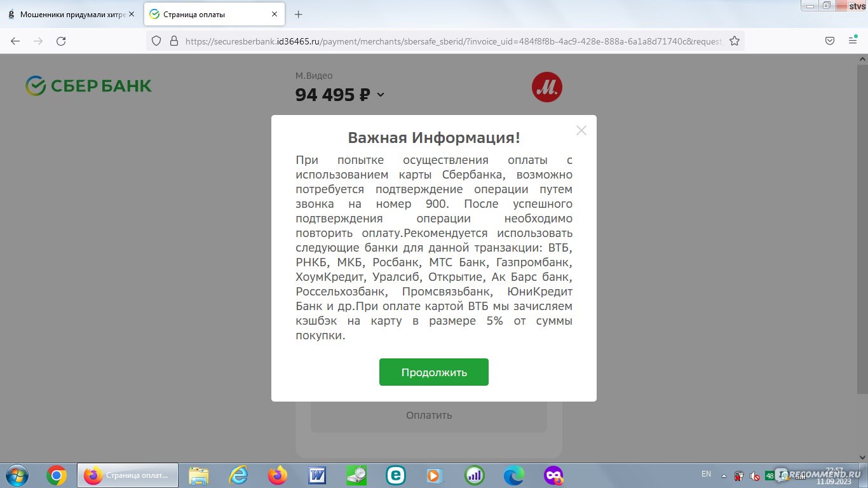Click the dimmed Оплатить button behind dialog
Image resolution: width=868 pixels, height=488 pixels.
point(429,416)
